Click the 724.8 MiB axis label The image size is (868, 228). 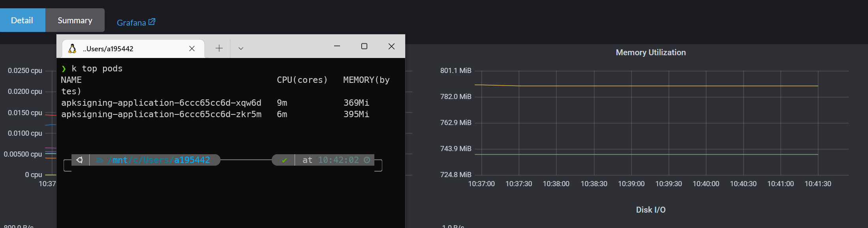[x=456, y=175]
